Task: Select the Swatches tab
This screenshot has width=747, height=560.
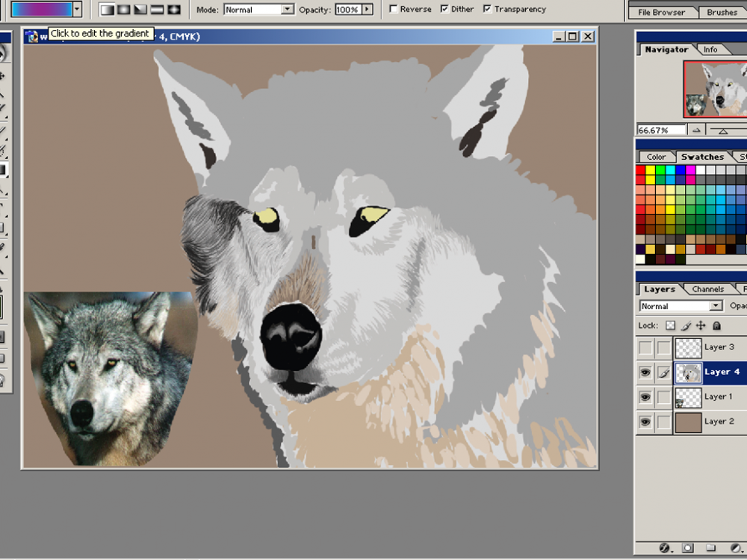Action: click(701, 157)
